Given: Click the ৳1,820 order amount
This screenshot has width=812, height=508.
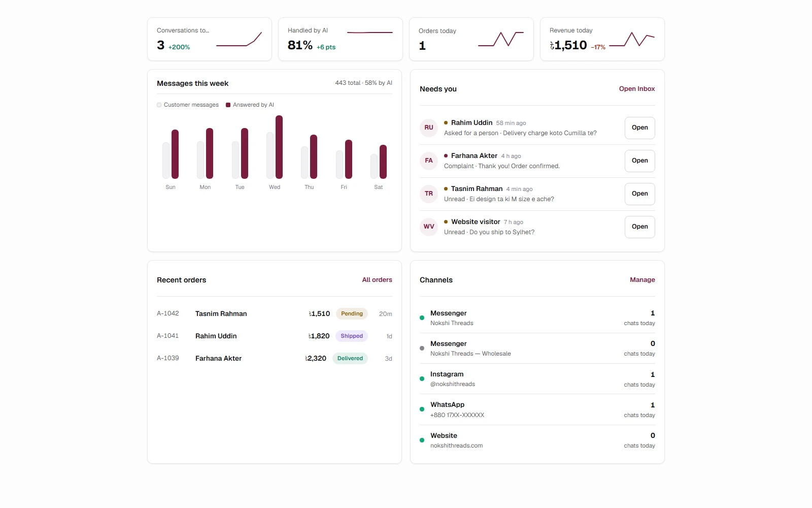Looking at the screenshot, I should (x=319, y=336).
